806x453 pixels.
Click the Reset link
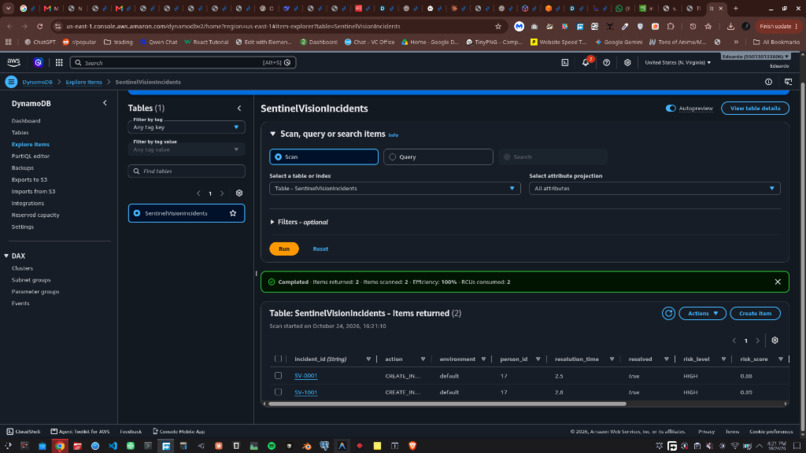[x=320, y=249]
